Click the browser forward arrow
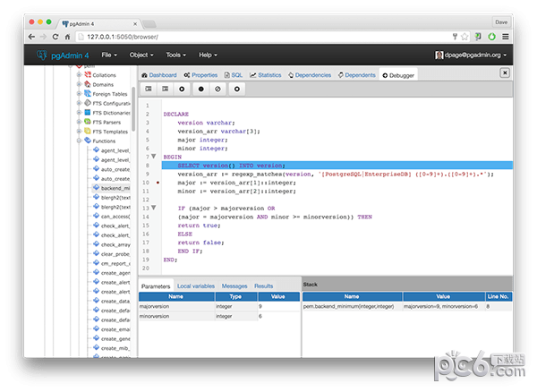Image resolution: width=537 pixels, height=392 pixels. coord(44,37)
